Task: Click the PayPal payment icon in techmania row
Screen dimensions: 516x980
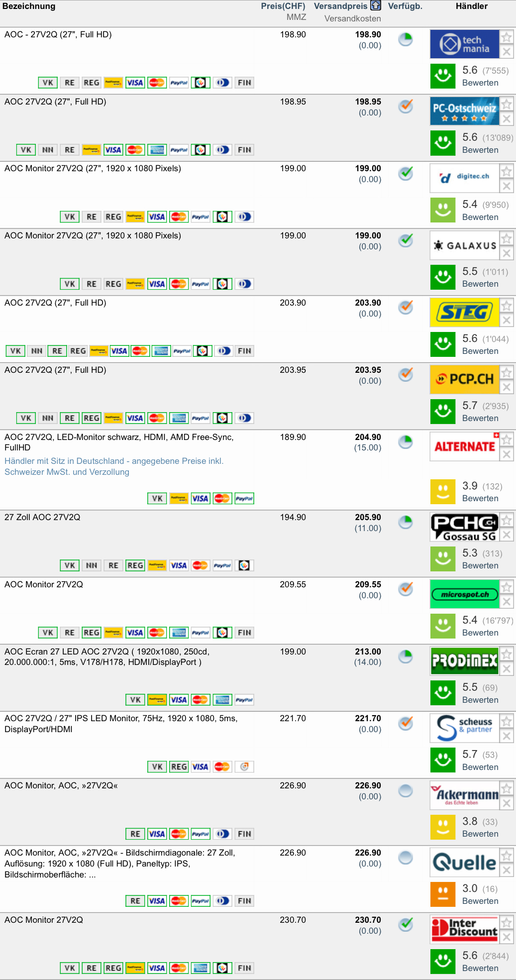Action: [x=179, y=83]
